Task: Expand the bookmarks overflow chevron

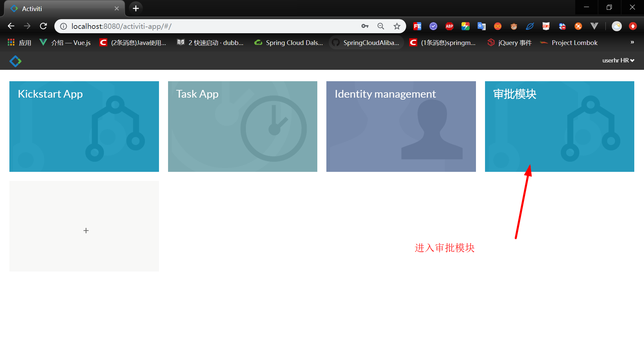Action: click(x=632, y=42)
